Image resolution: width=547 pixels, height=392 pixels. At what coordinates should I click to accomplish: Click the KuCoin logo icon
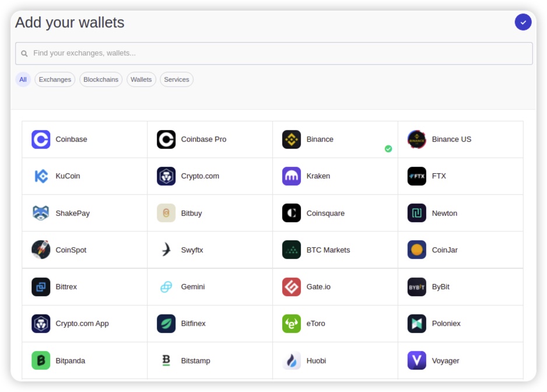(41, 176)
